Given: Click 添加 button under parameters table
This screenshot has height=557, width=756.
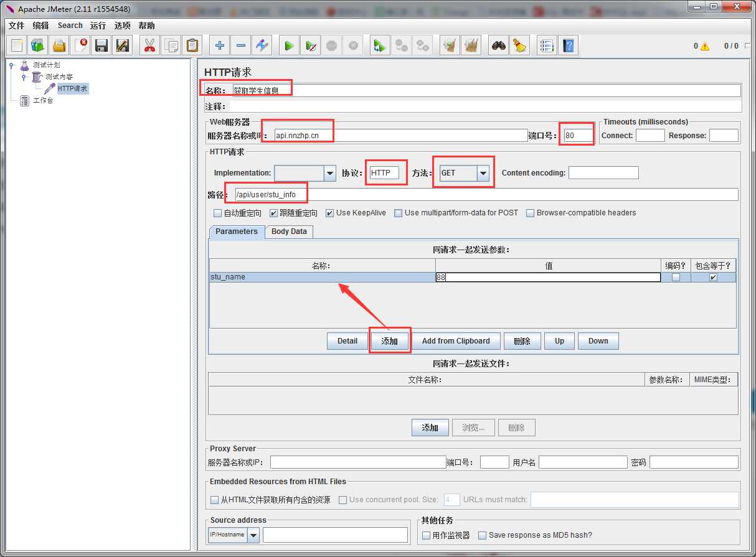Looking at the screenshot, I should (x=390, y=341).
